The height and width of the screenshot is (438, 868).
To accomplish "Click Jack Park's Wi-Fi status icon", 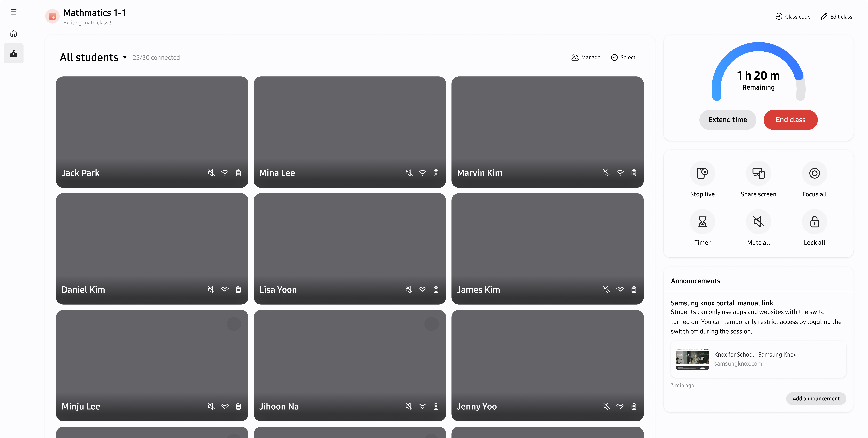I will point(225,173).
